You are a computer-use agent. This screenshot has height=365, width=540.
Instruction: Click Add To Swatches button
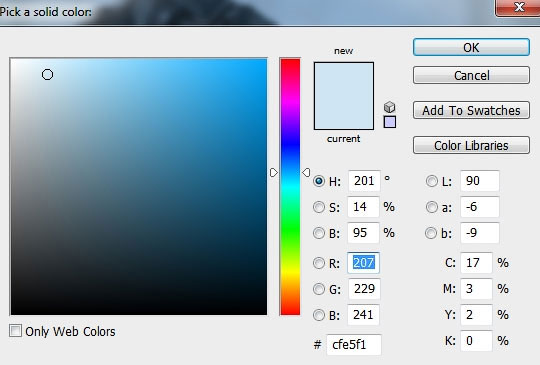click(x=471, y=110)
